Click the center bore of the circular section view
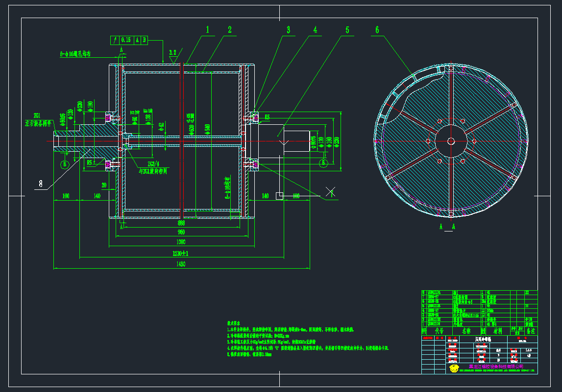Screen dimensions: 562x392 tap(451, 141)
